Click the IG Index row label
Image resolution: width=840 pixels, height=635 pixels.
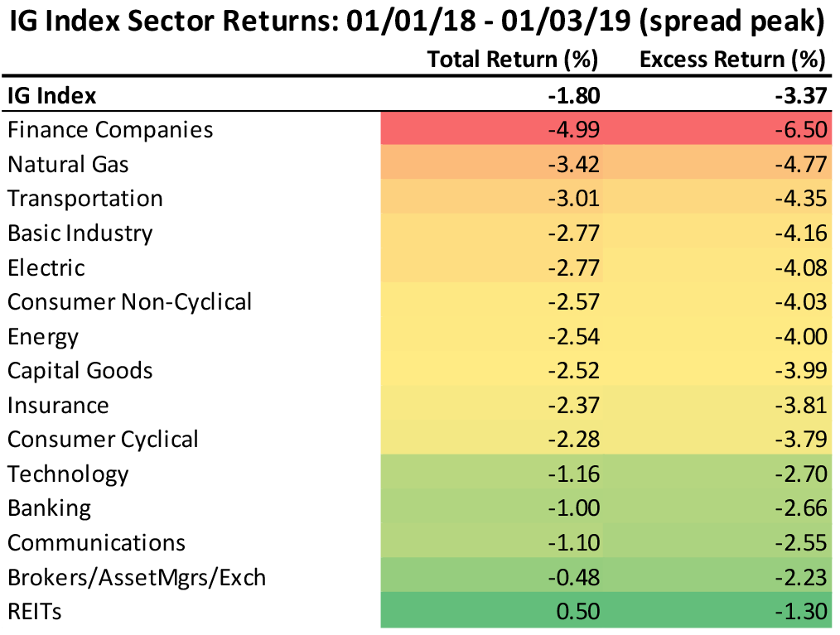pyautogui.click(x=52, y=95)
